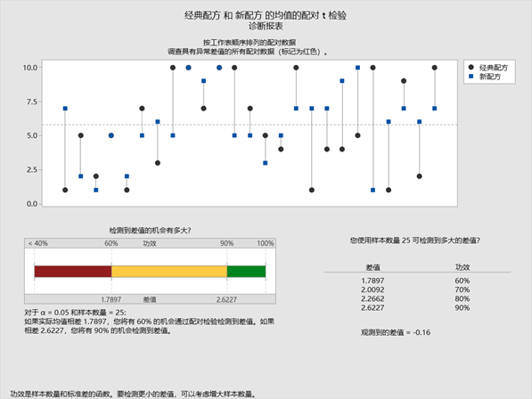The image size is (532, 399).
Task: Click the 新配方 legend entry
Action: point(490,77)
